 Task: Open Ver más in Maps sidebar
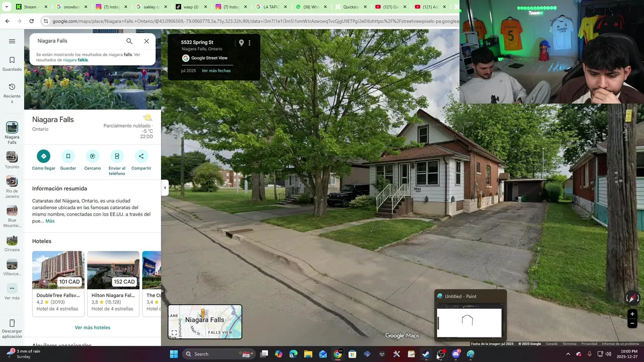(12, 292)
